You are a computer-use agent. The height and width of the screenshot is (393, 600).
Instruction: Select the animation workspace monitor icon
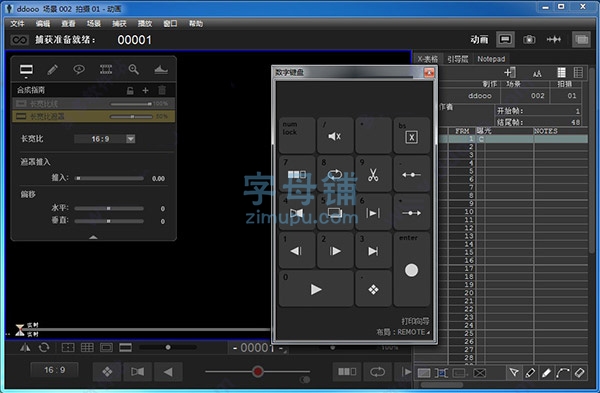pyautogui.click(x=505, y=39)
